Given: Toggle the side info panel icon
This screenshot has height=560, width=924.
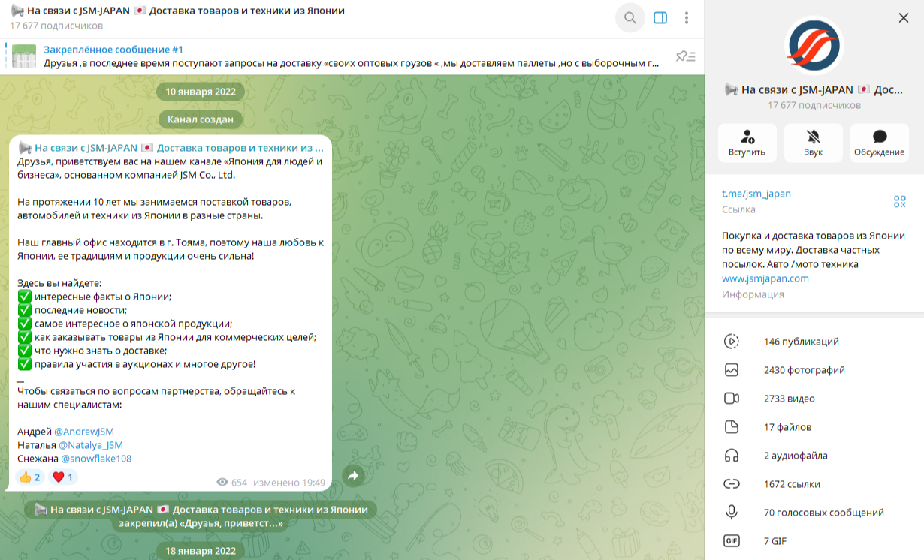Looking at the screenshot, I should click(660, 18).
